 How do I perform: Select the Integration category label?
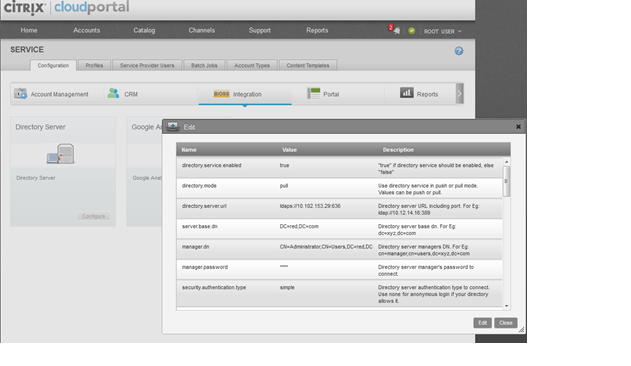click(247, 94)
